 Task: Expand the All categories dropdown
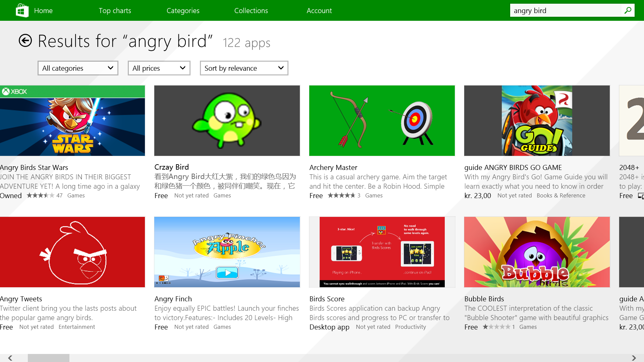click(78, 68)
